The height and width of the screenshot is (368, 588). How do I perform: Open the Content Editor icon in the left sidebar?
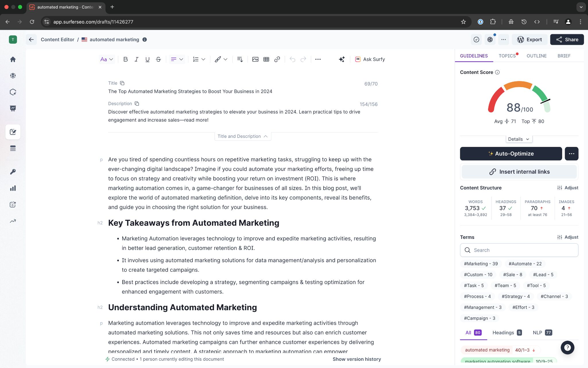coord(13,132)
